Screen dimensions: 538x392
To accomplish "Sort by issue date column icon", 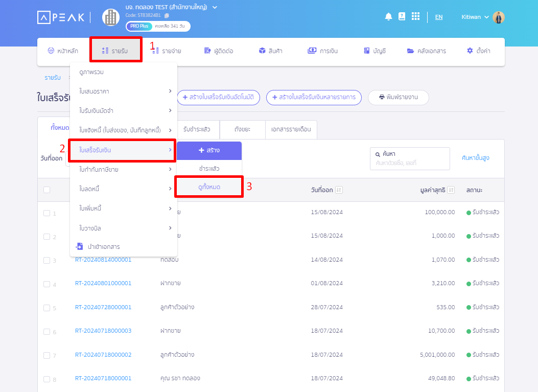I will pyautogui.click(x=339, y=190).
